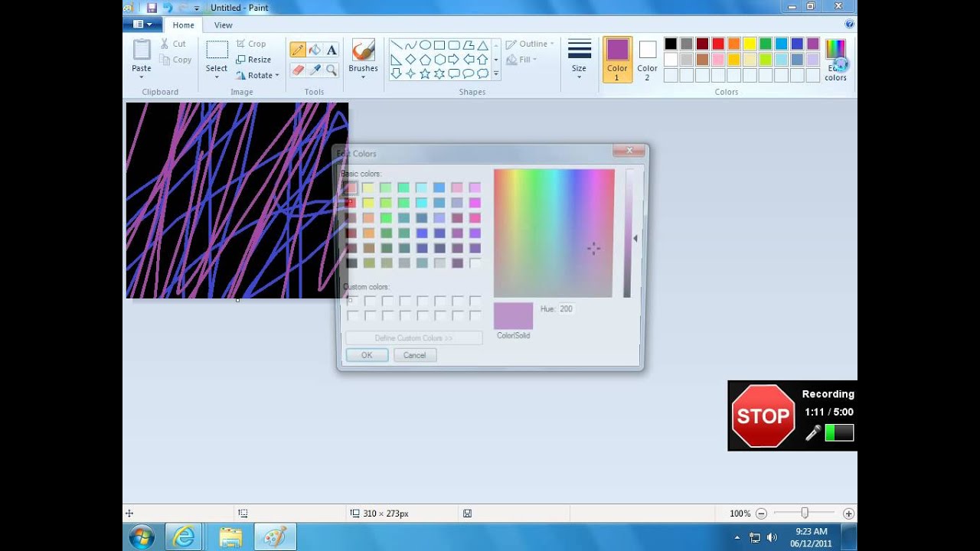The height and width of the screenshot is (551, 980).
Task: Click the Crop image button
Action: click(x=251, y=44)
